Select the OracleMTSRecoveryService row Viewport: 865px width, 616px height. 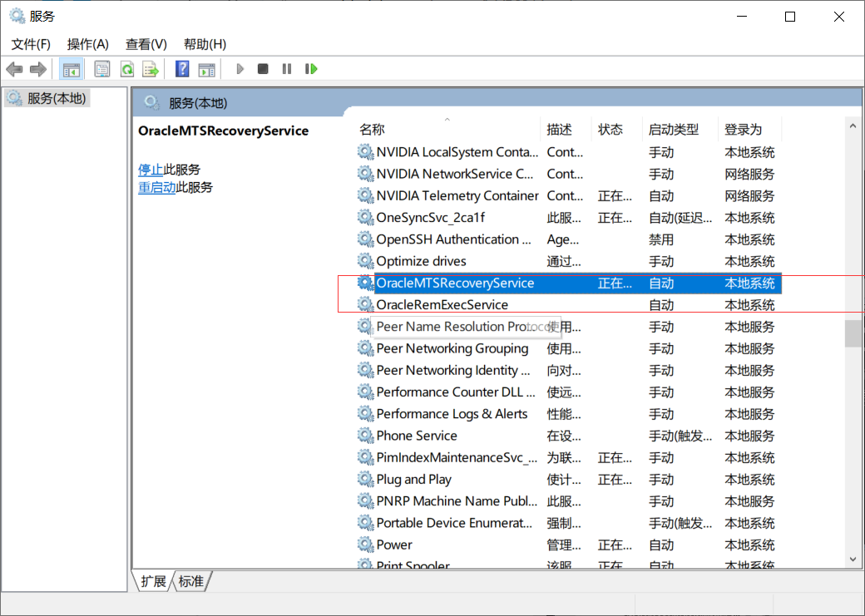tap(569, 283)
